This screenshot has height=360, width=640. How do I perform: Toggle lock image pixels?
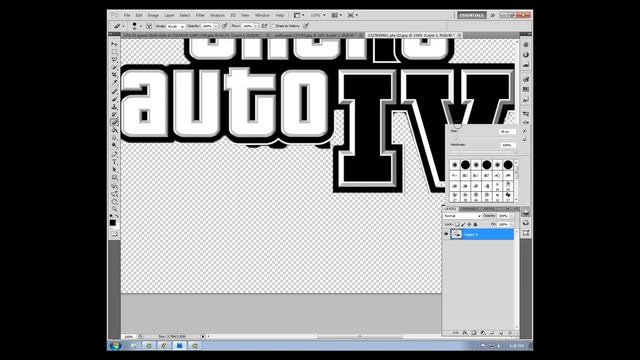[463, 224]
